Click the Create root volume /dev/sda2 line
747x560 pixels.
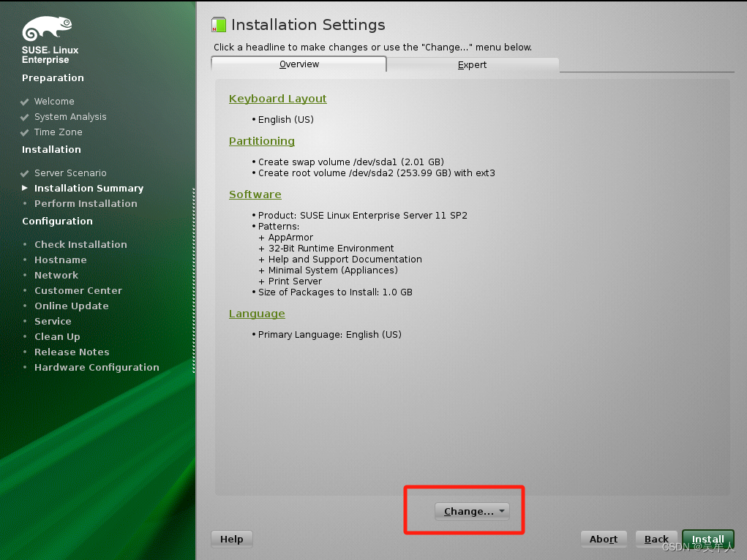376,173
